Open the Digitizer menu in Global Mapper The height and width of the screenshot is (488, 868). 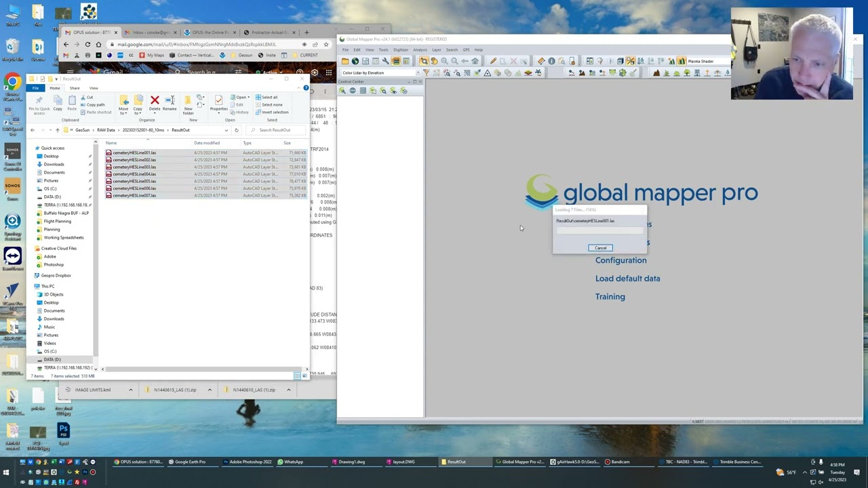401,49
